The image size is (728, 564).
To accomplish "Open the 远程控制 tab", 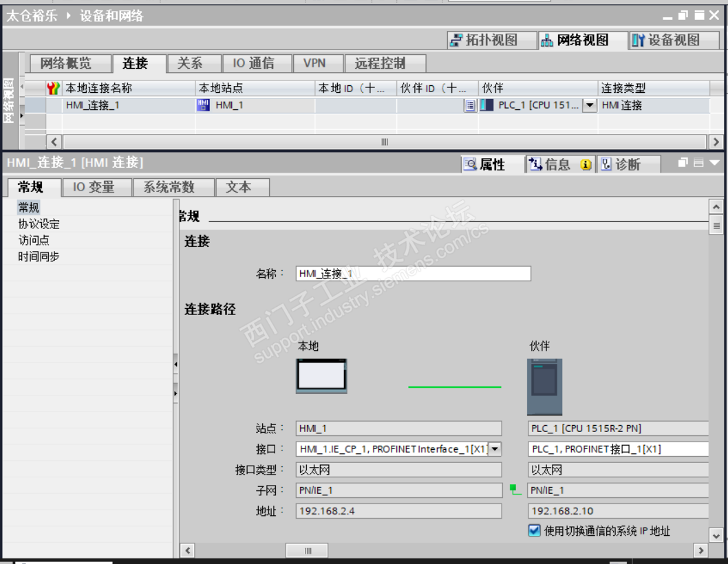I will pyautogui.click(x=385, y=63).
